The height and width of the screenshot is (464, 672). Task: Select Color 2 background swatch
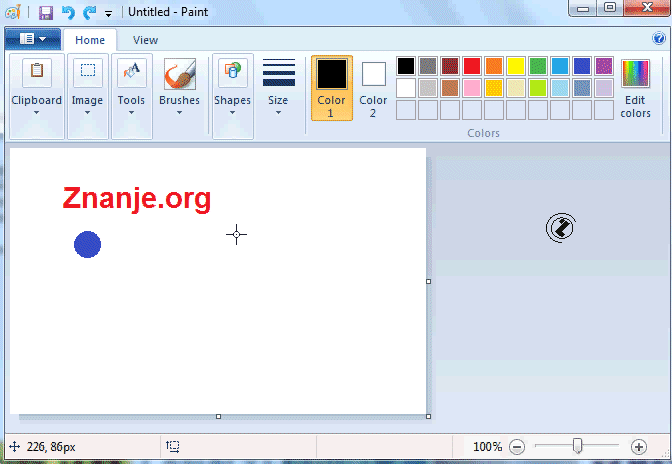click(373, 88)
